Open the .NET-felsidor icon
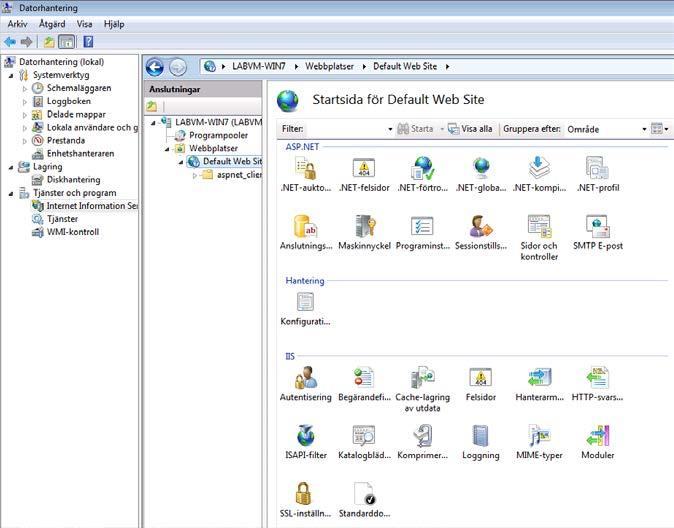 (x=364, y=169)
